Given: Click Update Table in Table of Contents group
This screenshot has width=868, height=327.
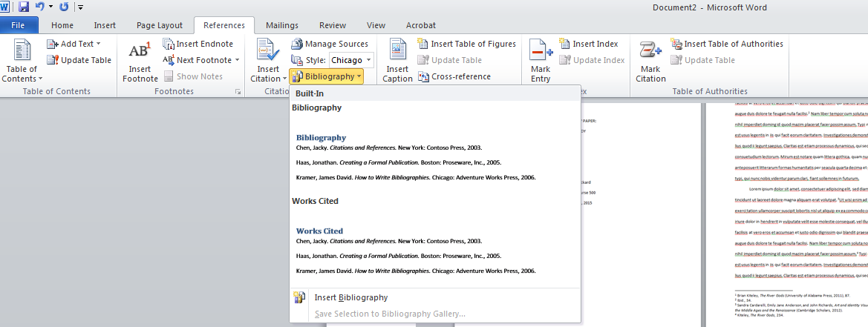Looking at the screenshot, I should point(79,60).
